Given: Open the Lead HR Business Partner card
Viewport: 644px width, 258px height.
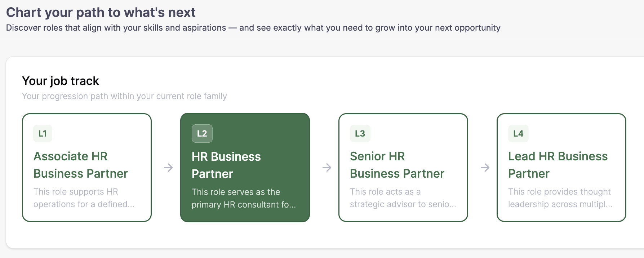Looking at the screenshot, I should [561, 168].
